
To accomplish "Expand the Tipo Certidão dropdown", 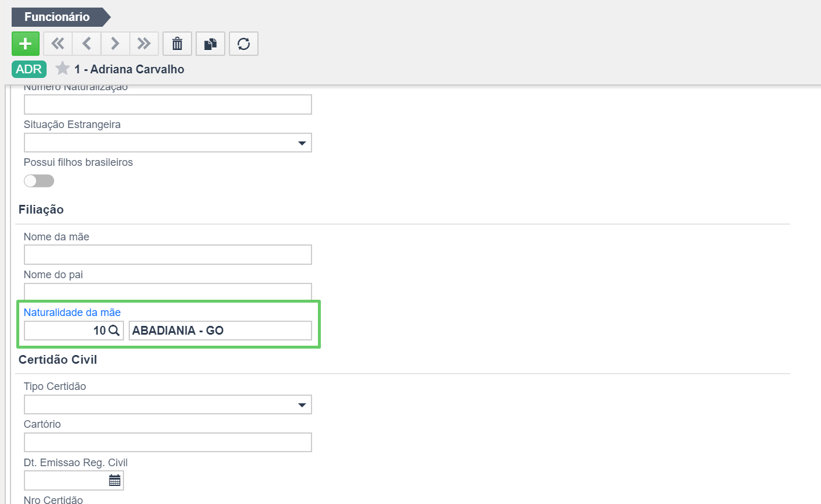I will point(302,405).
